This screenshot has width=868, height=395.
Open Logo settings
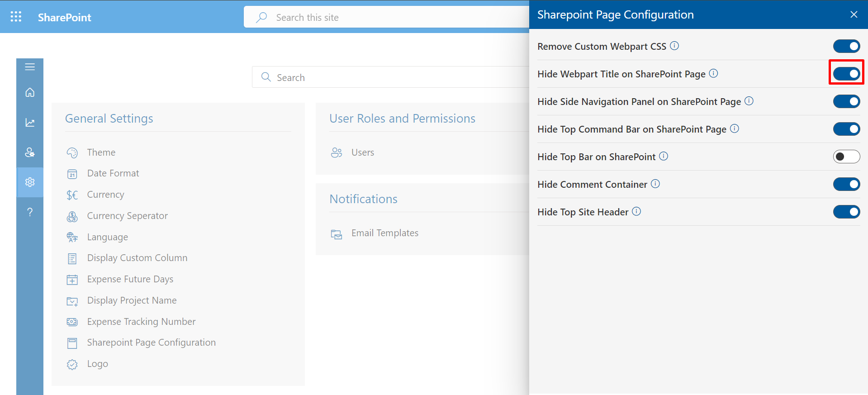coord(97,364)
